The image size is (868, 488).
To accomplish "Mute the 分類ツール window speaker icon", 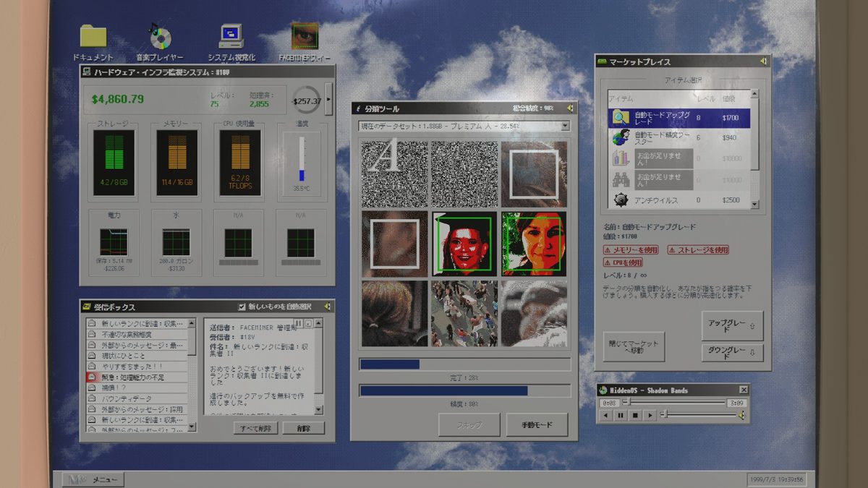I will [x=570, y=108].
